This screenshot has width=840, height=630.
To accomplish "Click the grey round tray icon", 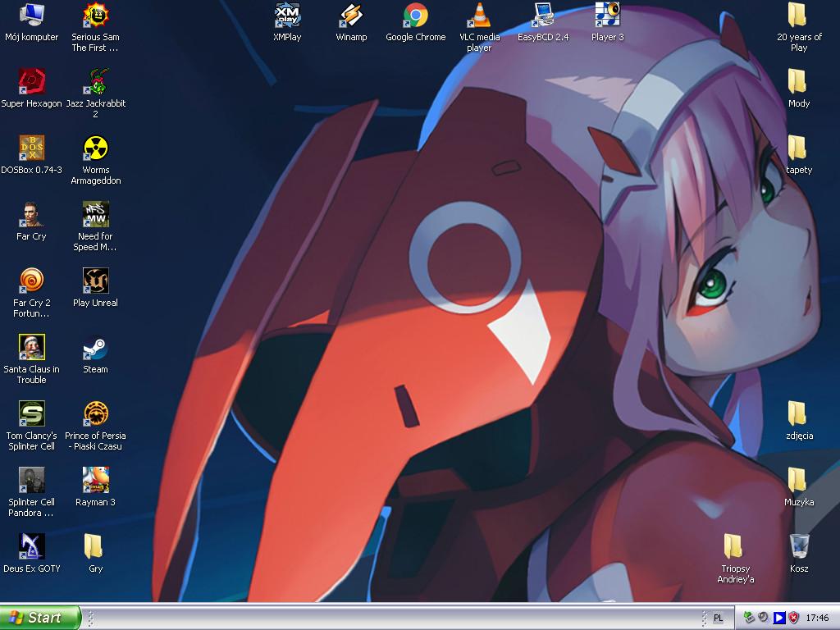I will pyautogui.click(x=764, y=618).
